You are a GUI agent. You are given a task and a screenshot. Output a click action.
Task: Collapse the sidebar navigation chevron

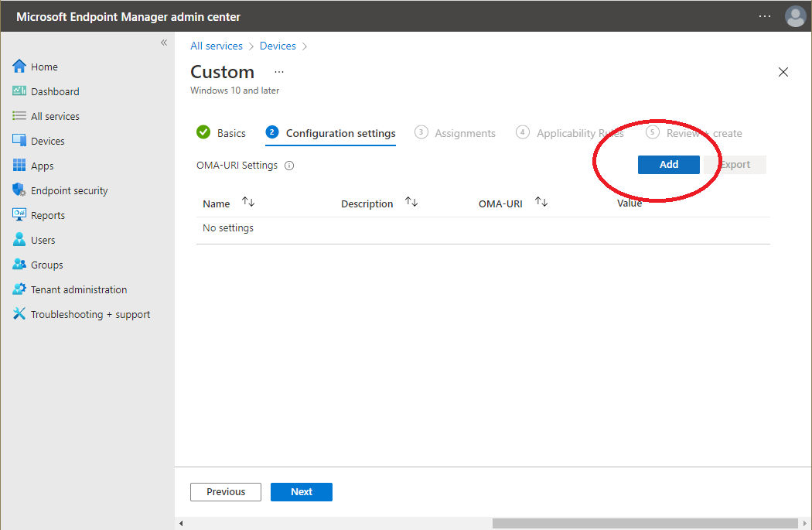(x=164, y=43)
